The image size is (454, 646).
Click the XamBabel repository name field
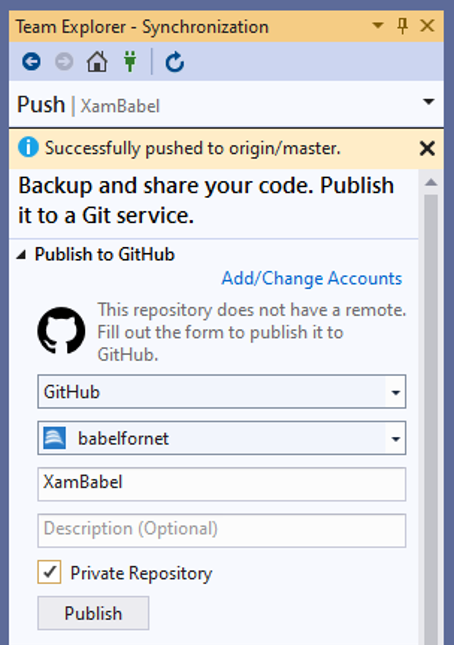222,484
